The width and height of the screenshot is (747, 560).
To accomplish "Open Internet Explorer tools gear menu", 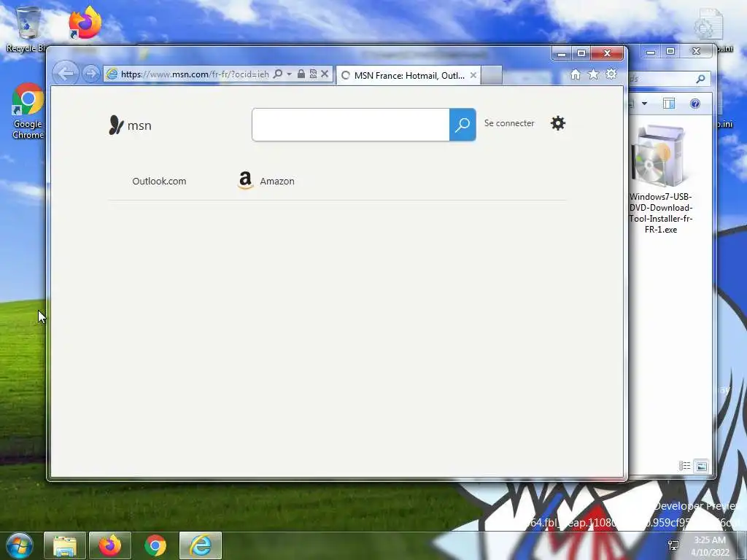I will point(611,74).
